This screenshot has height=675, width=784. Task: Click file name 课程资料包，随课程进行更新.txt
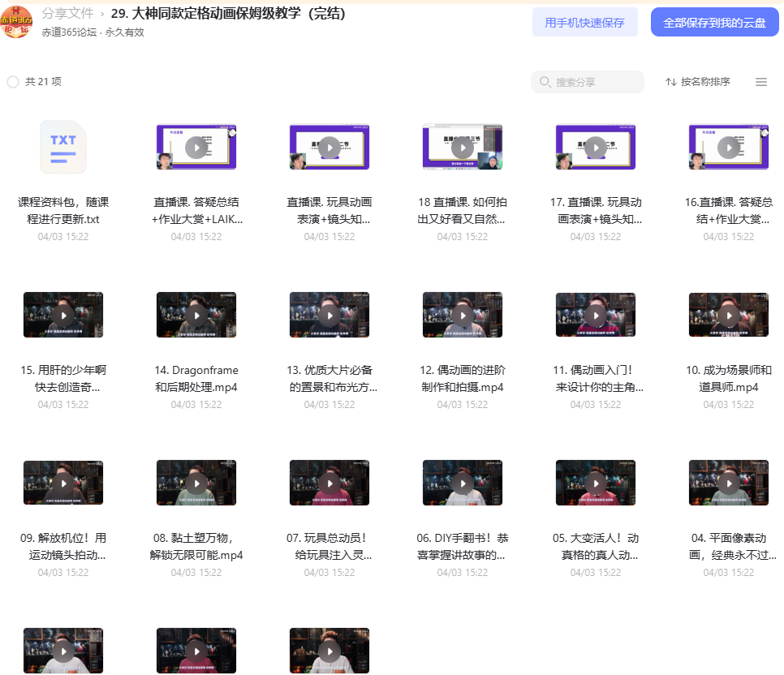tap(63, 210)
